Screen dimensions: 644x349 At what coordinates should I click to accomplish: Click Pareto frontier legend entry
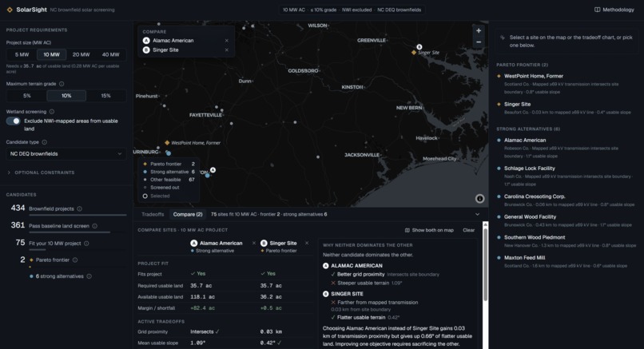pos(169,164)
